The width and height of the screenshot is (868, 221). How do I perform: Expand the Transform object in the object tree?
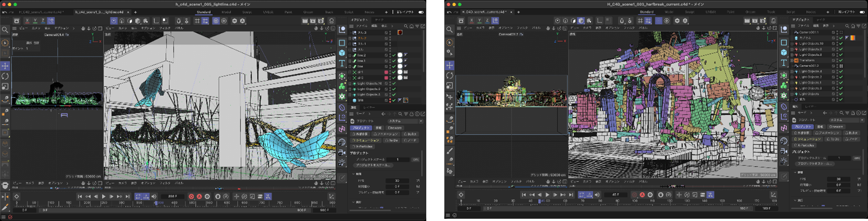(x=792, y=60)
